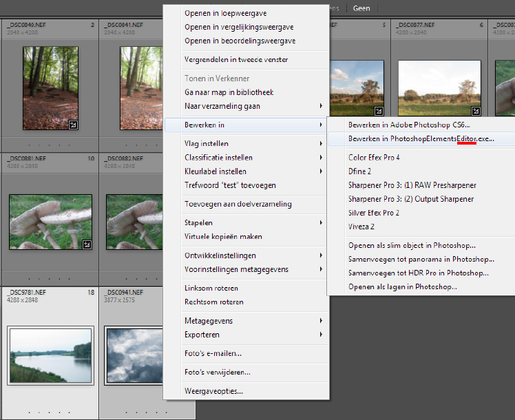The image size is (515, 420).
Task: Click the 3877 x 2575 dimensions text
Action: [119, 300]
